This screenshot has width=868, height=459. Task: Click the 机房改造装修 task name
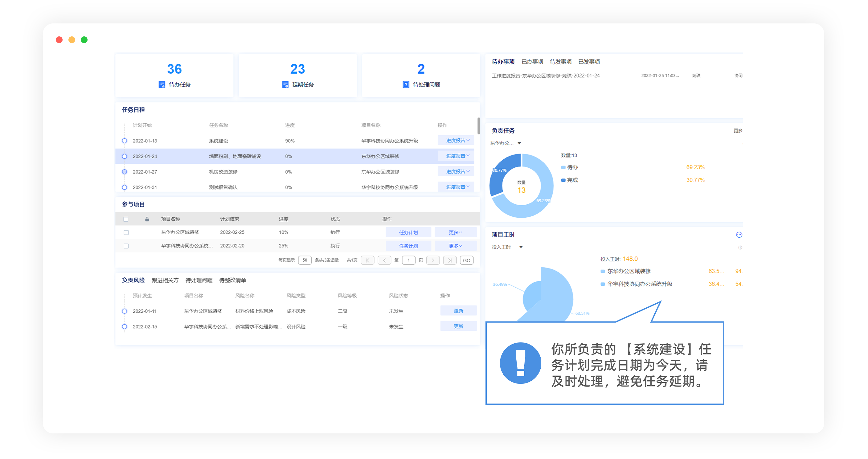point(223,172)
